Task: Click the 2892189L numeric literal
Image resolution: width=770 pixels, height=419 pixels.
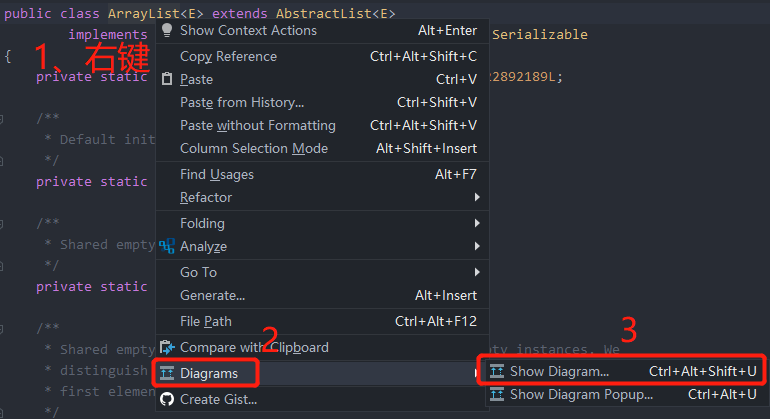Action: (x=525, y=77)
